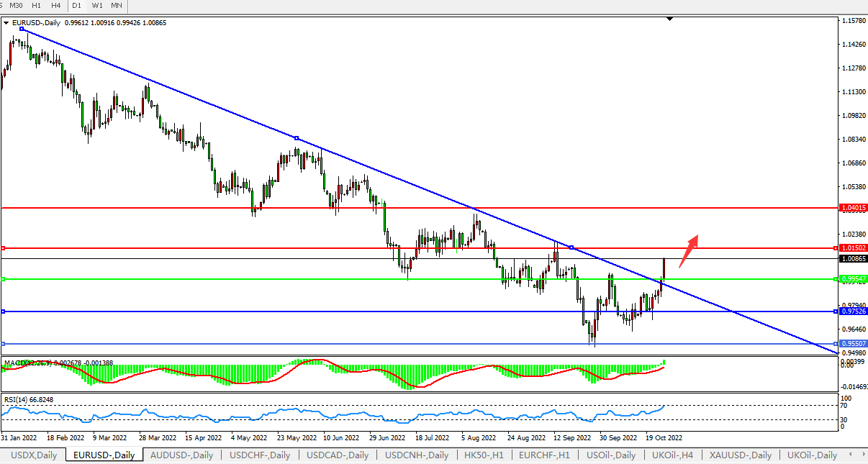Click the blue 0.97526 price label
Image resolution: width=868 pixels, height=464 pixels.
tap(854, 311)
